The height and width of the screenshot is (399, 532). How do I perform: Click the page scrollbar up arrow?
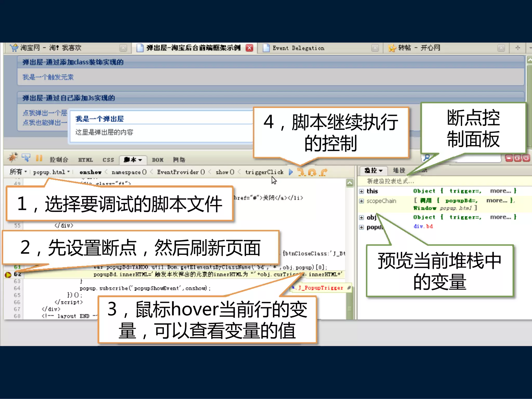pyautogui.click(x=529, y=60)
